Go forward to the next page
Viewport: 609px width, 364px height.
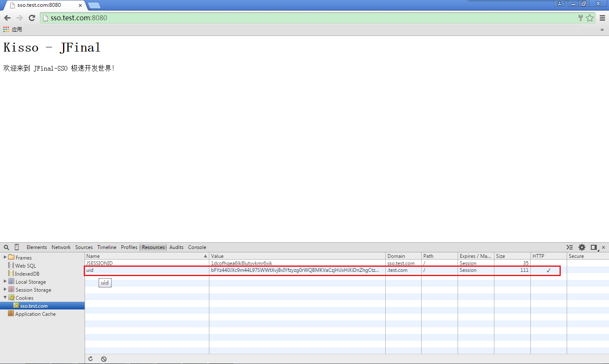19,18
